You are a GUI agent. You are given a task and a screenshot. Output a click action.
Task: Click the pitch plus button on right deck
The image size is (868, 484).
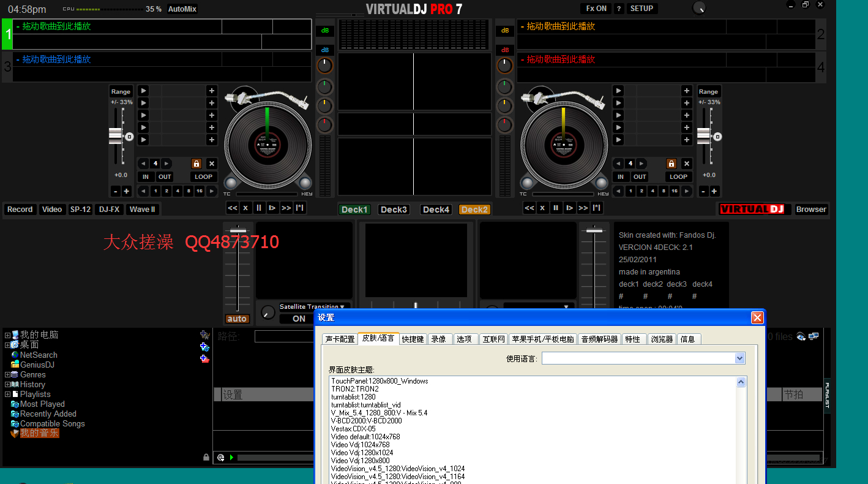pyautogui.click(x=714, y=191)
